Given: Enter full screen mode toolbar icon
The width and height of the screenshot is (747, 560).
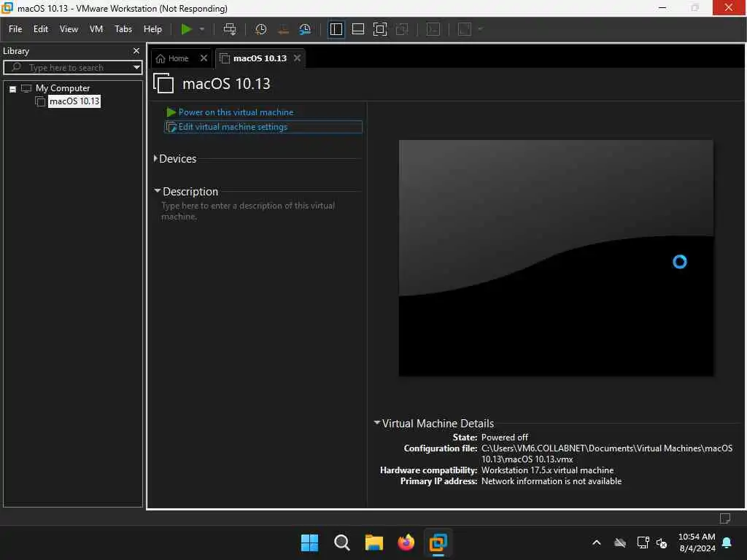Looking at the screenshot, I should pyautogui.click(x=379, y=29).
